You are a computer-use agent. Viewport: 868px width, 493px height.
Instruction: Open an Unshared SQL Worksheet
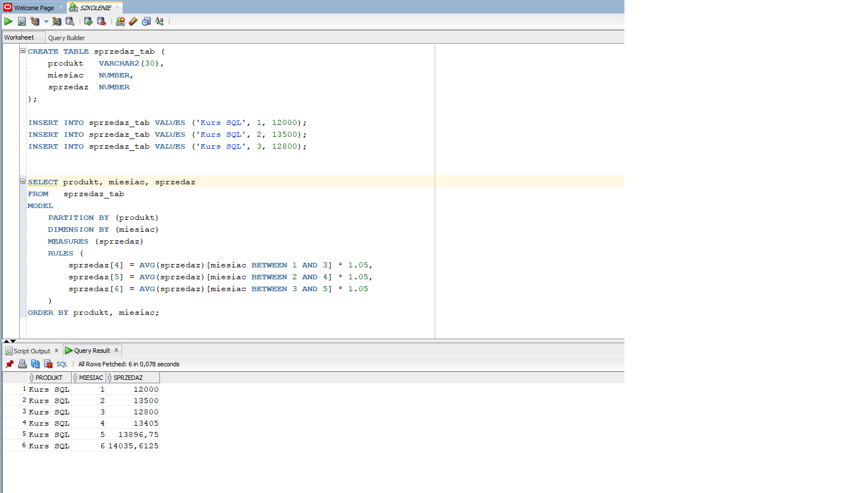pyautogui.click(x=120, y=21)
